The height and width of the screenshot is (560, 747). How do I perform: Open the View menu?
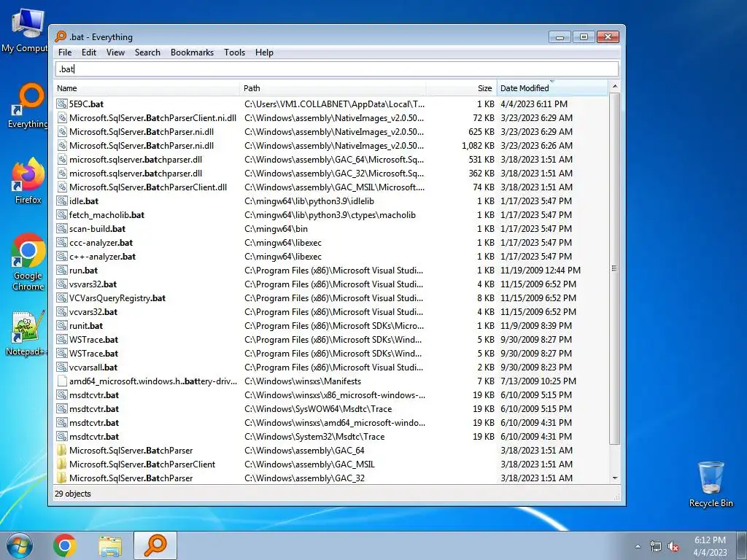(115, 52)
